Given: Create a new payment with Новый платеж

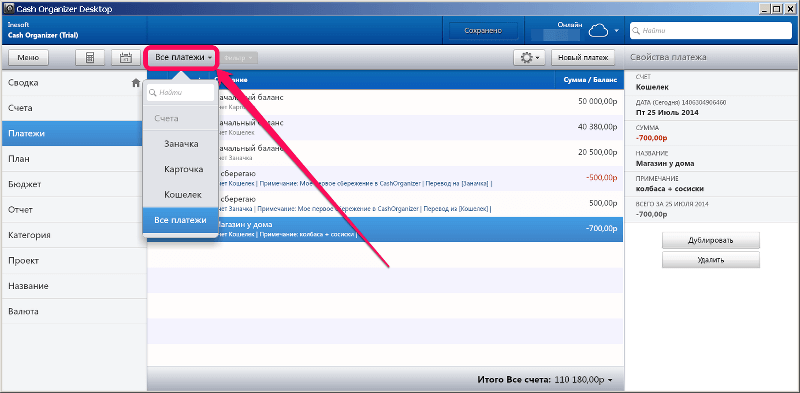Looking at the screenshot, I should click(x=583, y=58).
